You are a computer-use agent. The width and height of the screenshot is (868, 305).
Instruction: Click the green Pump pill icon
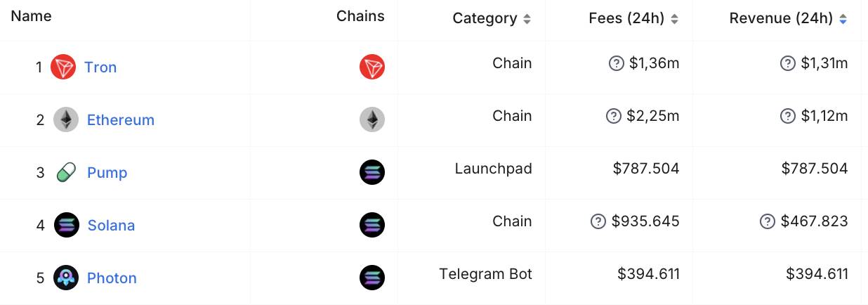click(x=66, y=173)
